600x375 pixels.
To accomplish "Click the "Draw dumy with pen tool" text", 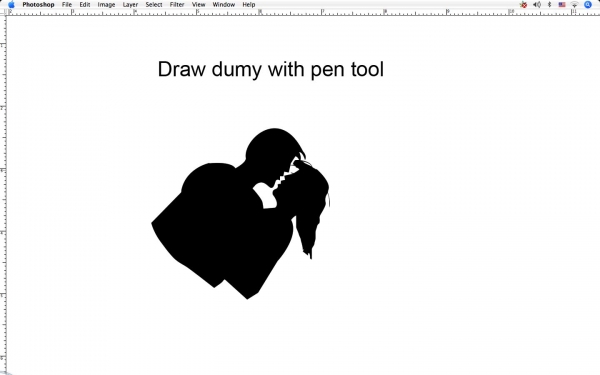I will (x=271, y=69).
